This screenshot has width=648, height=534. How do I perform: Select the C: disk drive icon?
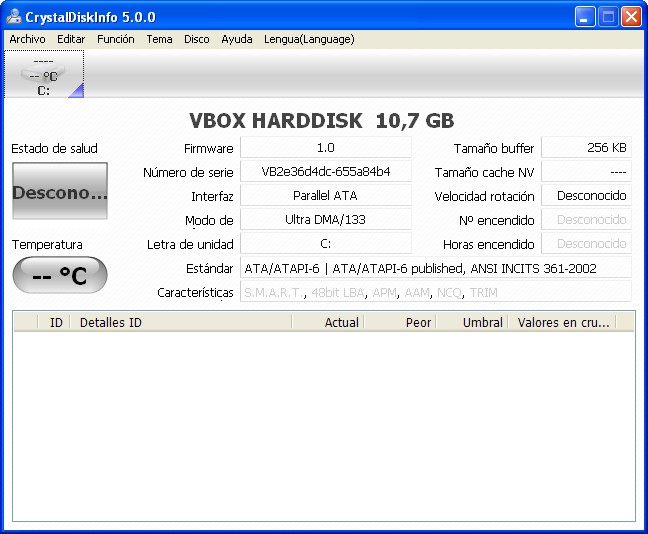tap(44, 74)
